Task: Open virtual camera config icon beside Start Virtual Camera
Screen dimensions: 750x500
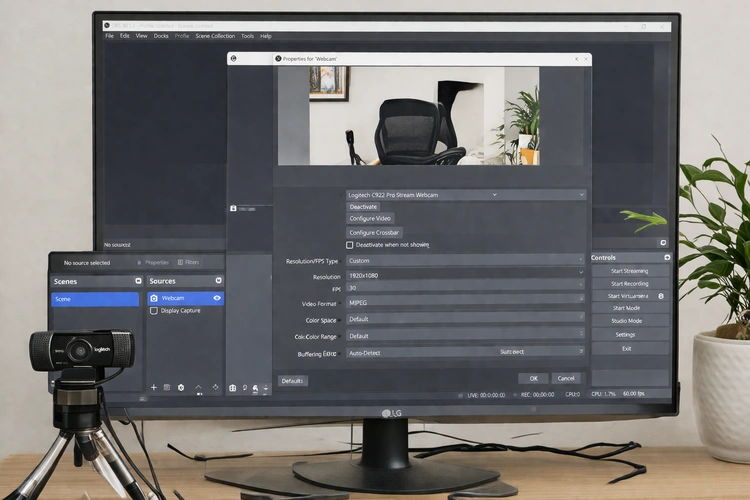Action: point(661,296)
